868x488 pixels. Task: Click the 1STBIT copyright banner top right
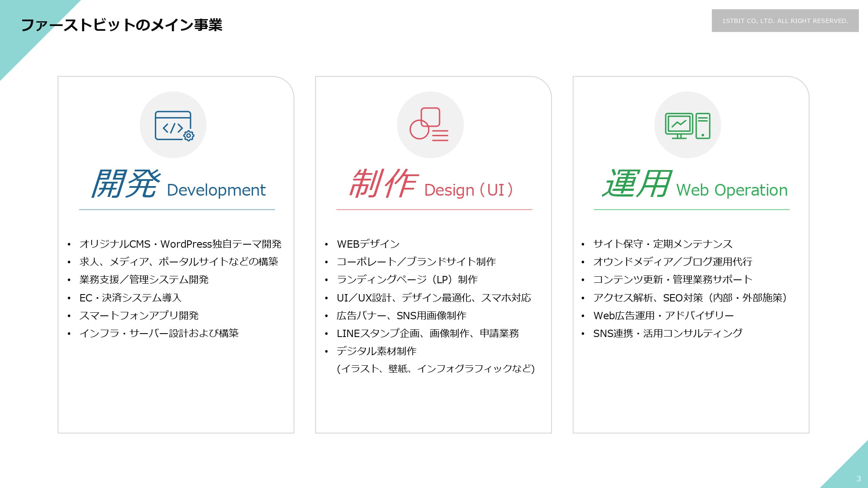pos(786,20)
